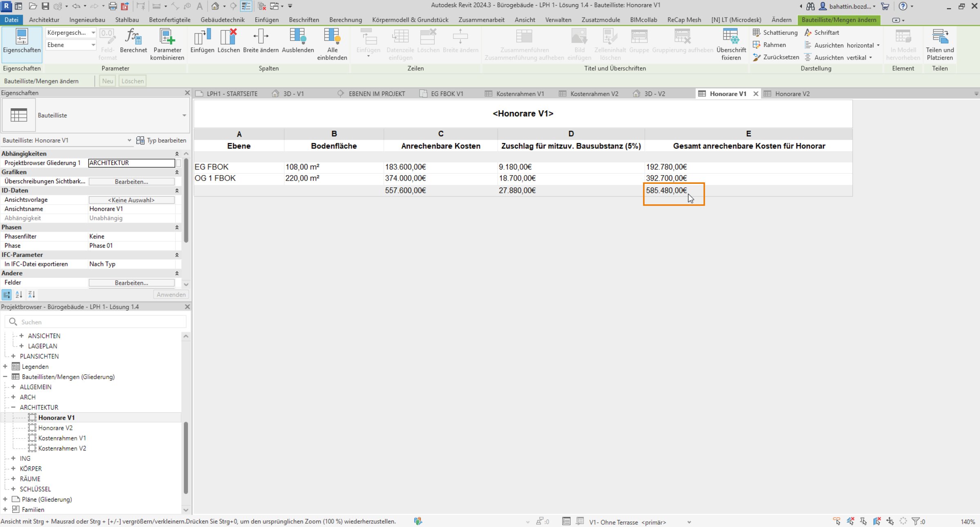Image resolution: width=980 pixels, height=527 pixels.
Task: Click the EG FBOK cell in column A
Action: point(239,167)
